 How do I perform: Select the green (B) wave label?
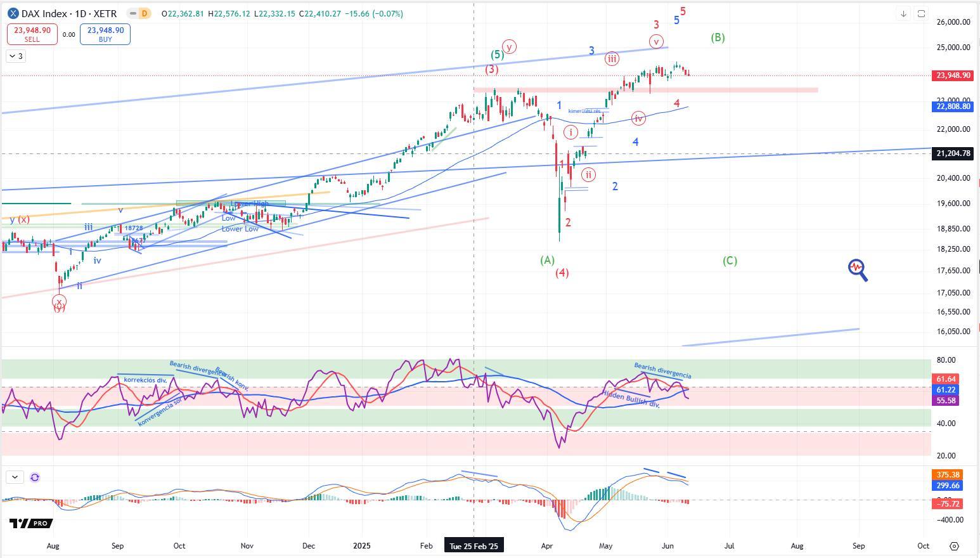pos(718,37)
